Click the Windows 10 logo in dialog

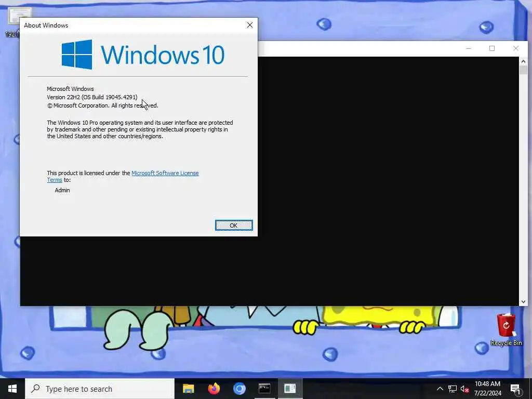point(143,54)
